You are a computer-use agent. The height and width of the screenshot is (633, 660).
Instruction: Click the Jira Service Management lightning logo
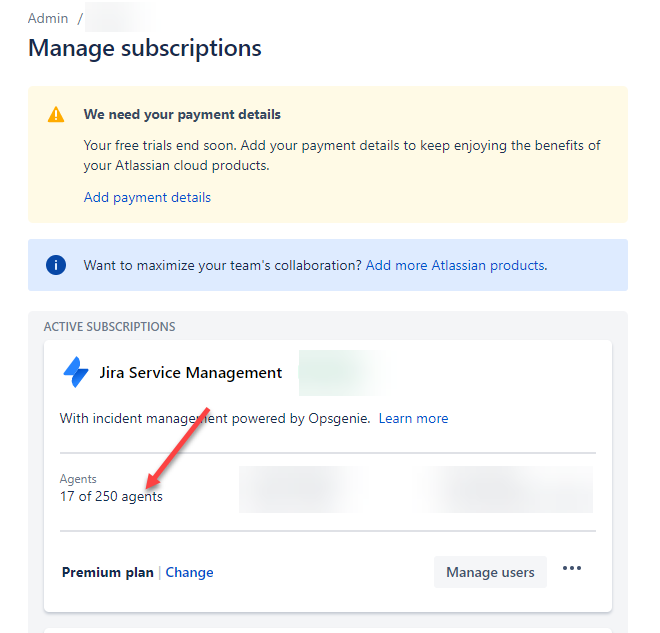click(76, 372)
